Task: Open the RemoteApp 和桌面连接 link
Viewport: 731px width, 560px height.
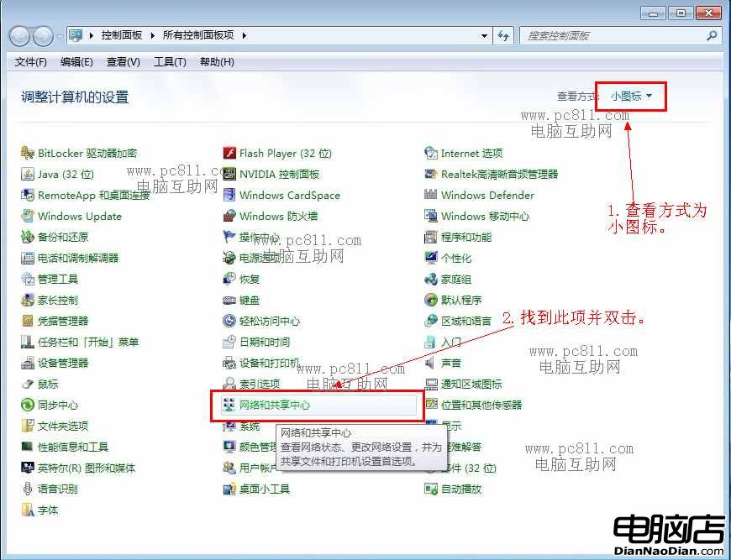Action: (x=94, y=195)
